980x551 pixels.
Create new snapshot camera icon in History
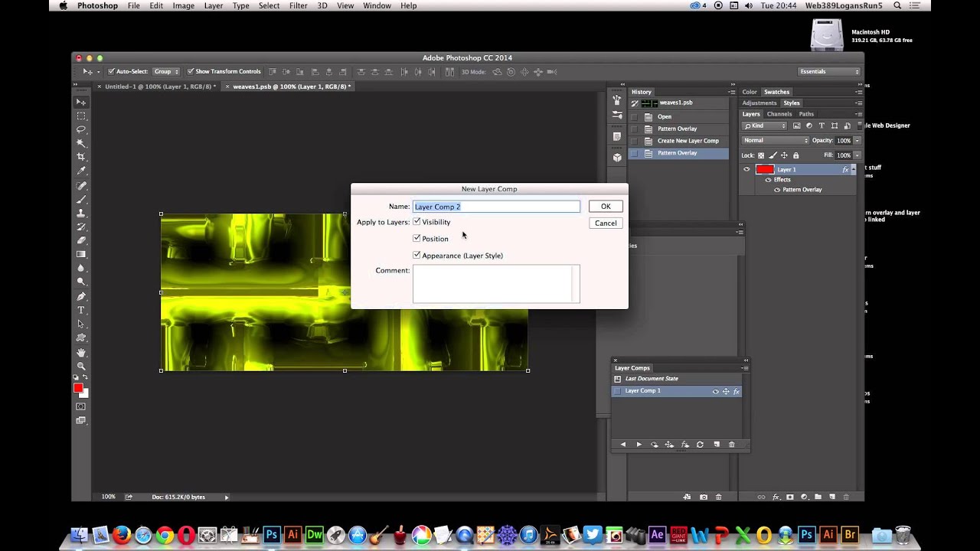(704, 497)
